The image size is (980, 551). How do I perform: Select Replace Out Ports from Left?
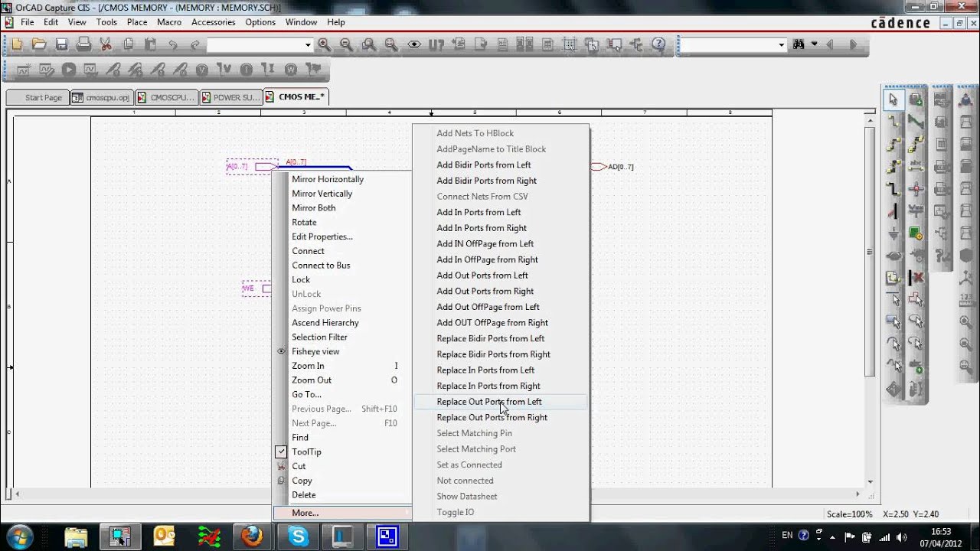pyautogui.click(x=501, y=402)
